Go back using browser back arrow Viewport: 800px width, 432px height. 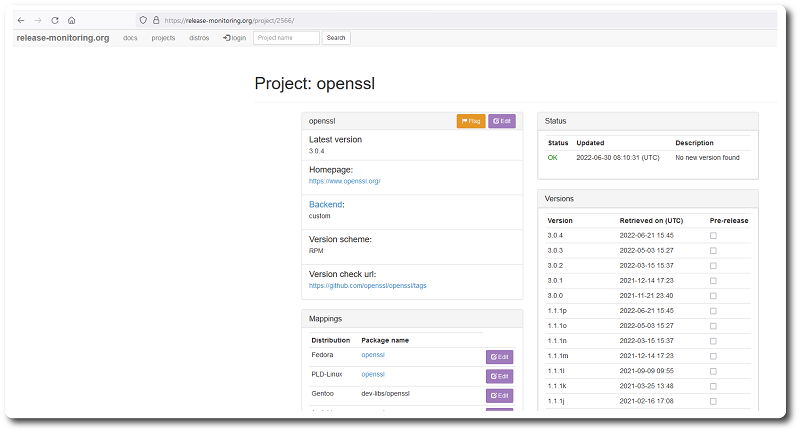pyautogui.click(x=21, y=20)
